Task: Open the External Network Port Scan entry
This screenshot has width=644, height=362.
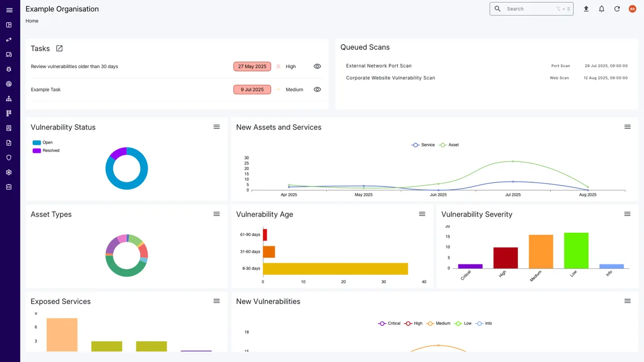Action: pyautogui.click(x=379, y=66)
